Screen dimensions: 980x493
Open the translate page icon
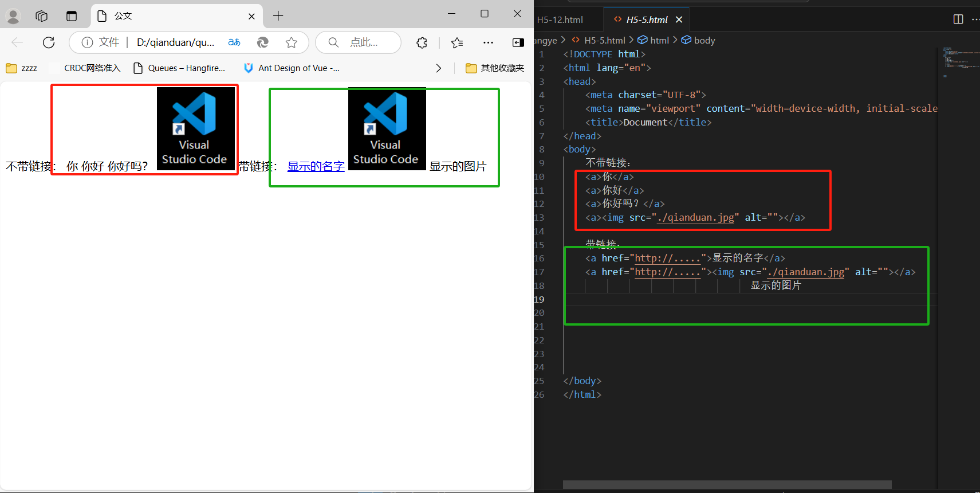coord(234,42)
